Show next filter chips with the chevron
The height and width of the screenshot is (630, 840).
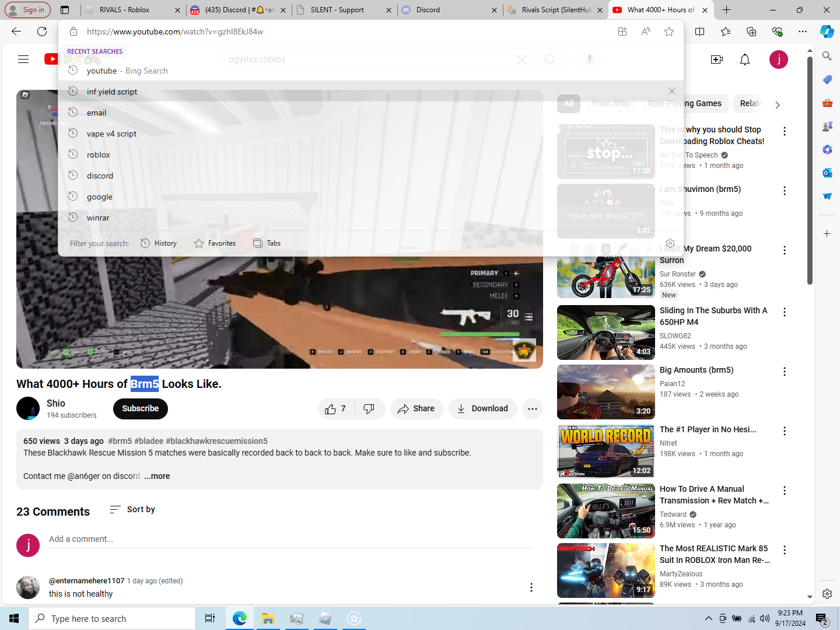click(777, 104)
